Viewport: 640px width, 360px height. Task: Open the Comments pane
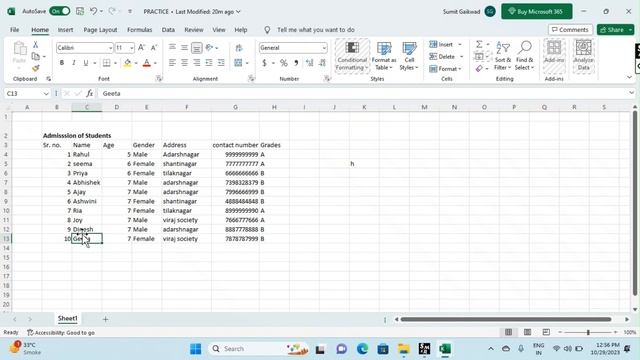[570, 30]
